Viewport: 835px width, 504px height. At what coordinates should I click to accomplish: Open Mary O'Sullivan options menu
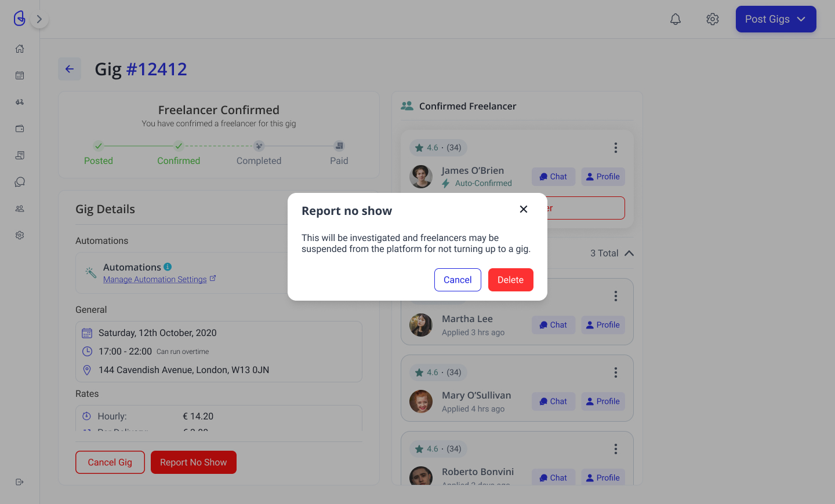(616, 372)
